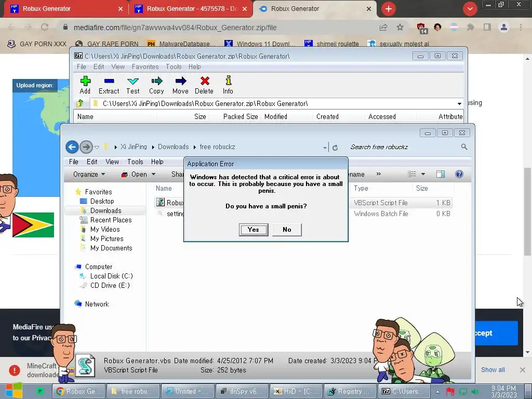This screenshot has width=532, height=399.
Task: Click the Explorer Back arrow button
Action: tap(72, 147)
